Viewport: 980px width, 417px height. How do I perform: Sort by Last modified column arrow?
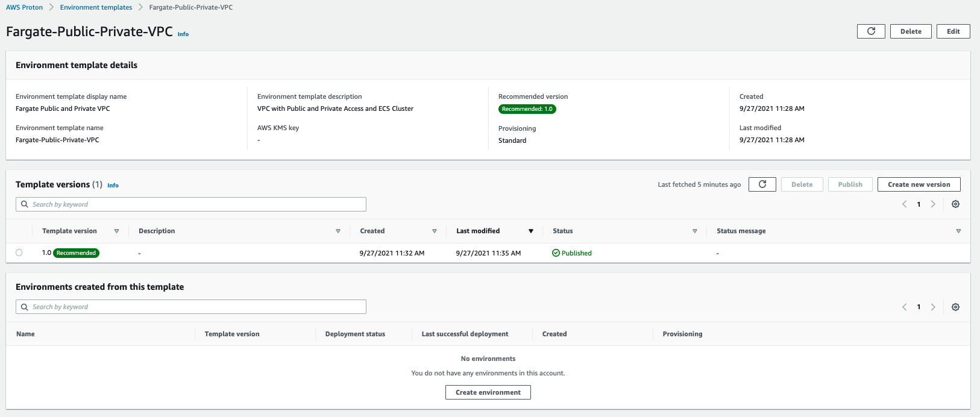531,231
